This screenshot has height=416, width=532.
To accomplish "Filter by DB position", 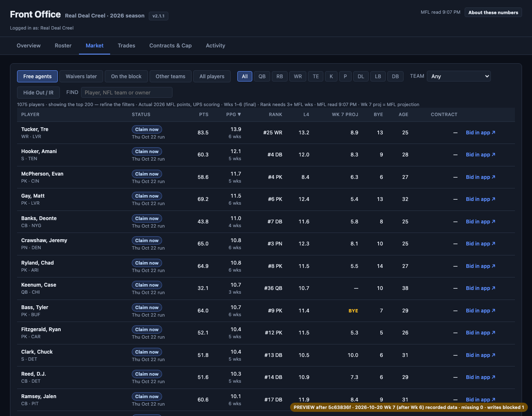I will click(395, 77).
